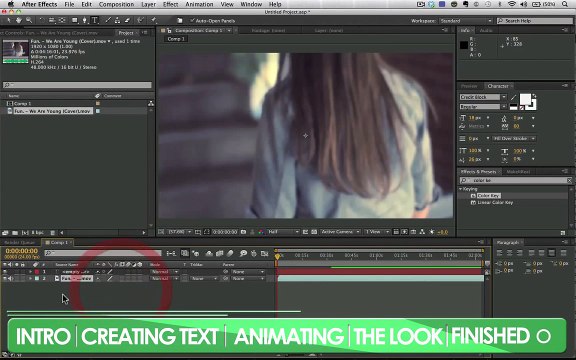This screenshot has height=360, width=576.
Task: Toggle quality switch for layer 2
Action: tap(110, 279)
